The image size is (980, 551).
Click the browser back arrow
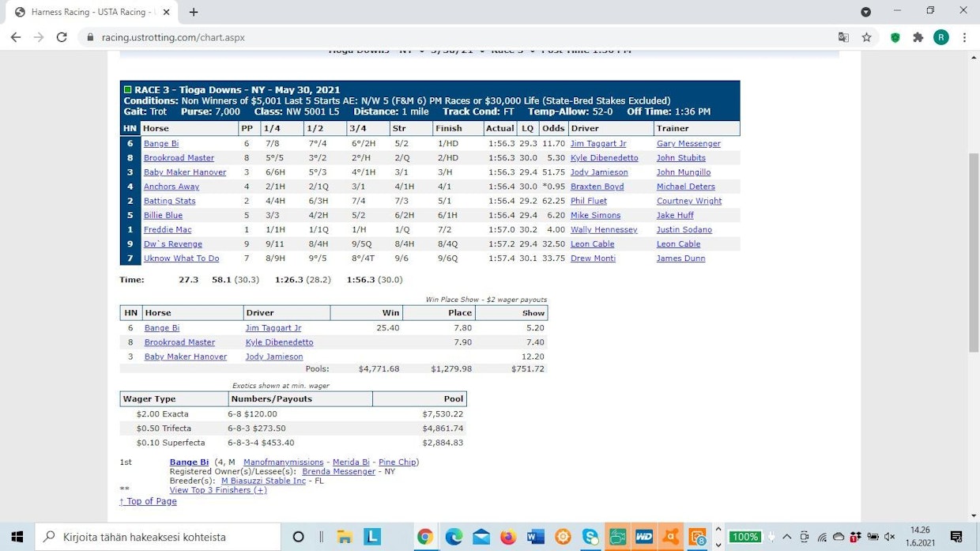16,37
